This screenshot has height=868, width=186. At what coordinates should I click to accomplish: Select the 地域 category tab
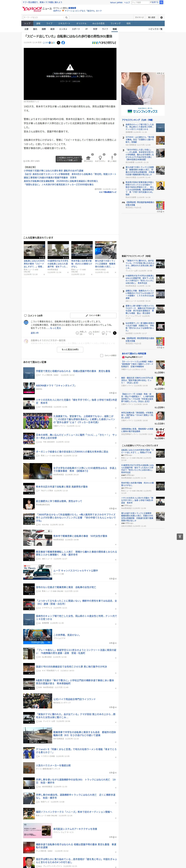pos(114,29)
